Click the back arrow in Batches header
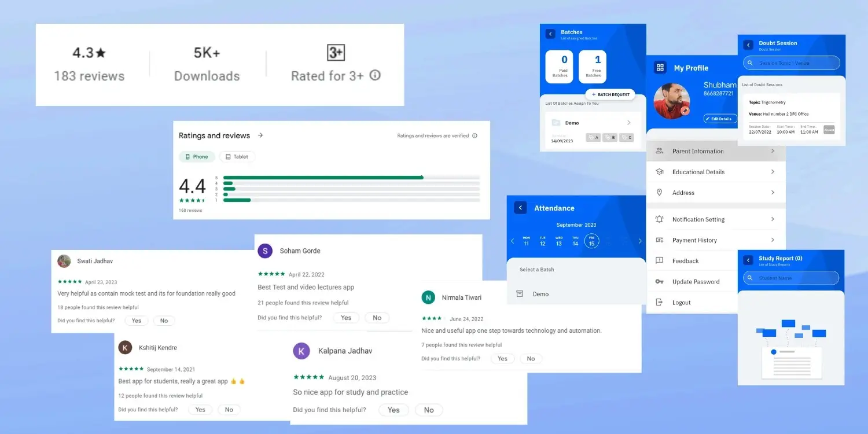The width and height of the screenshot is (868, 434). click(550, 34)
